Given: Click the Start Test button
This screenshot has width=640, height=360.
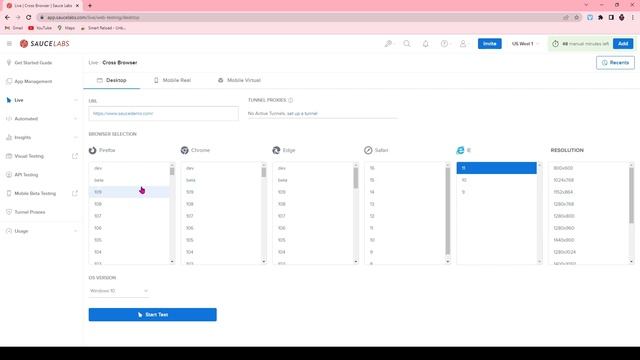Looking at the screenshot, I should pos(153,315).
